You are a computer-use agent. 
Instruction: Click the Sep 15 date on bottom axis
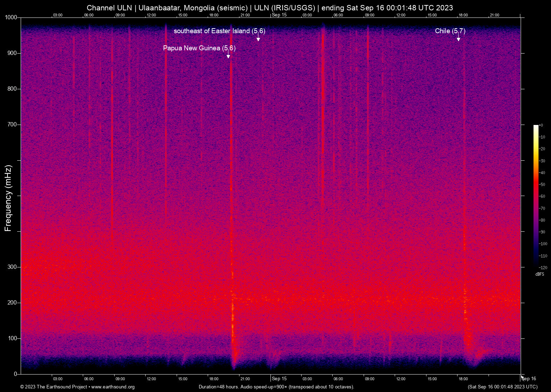[279, 379]
